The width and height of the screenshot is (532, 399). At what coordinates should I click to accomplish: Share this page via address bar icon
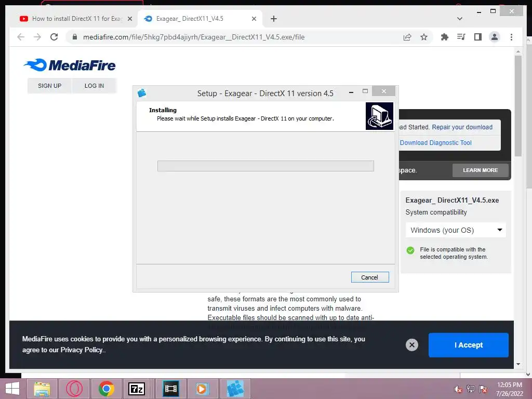point(407,37)
